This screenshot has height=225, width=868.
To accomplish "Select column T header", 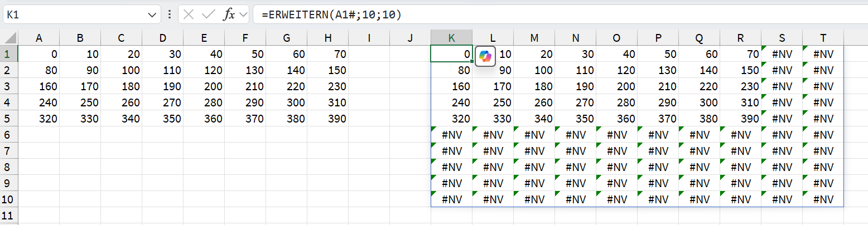I will tap(823, 38).
